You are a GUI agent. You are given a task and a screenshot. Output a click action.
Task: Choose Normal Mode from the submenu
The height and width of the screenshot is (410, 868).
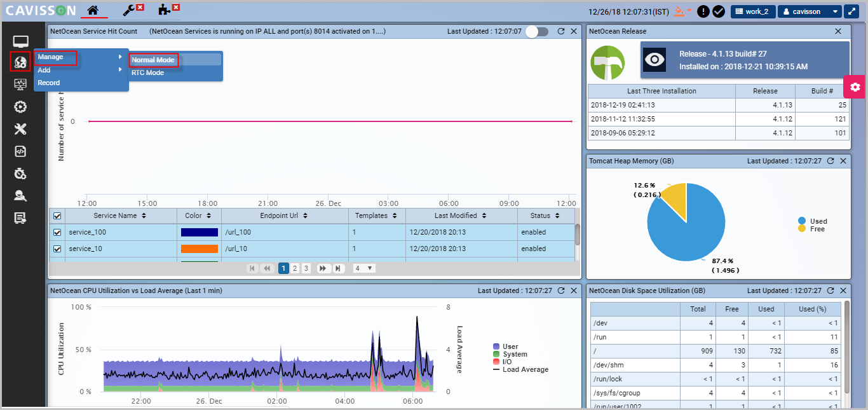pyautogui.click(x=175, y=60)
